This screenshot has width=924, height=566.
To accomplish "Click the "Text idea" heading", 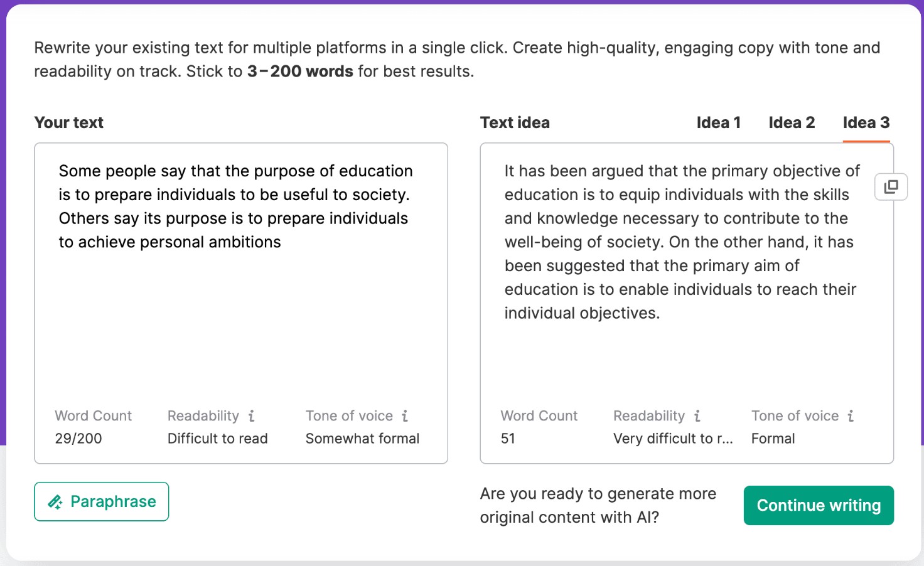I will click(x=515, y=123).
